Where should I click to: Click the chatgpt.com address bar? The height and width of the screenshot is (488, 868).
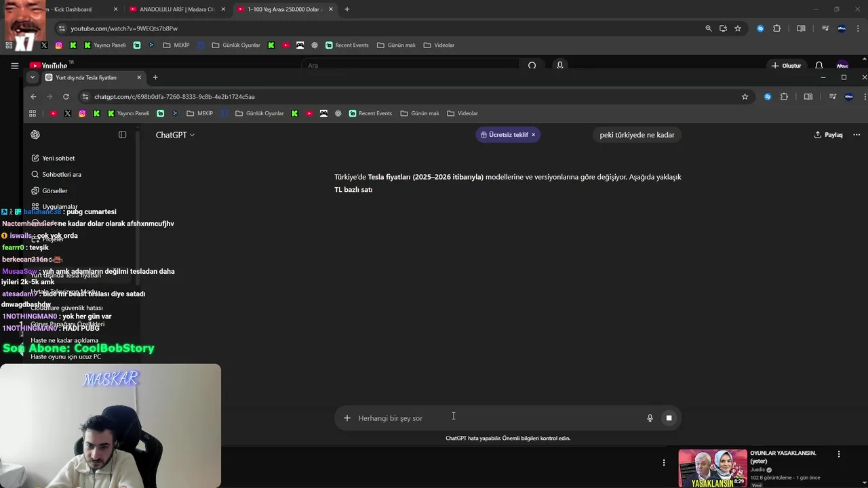[407, 97]
